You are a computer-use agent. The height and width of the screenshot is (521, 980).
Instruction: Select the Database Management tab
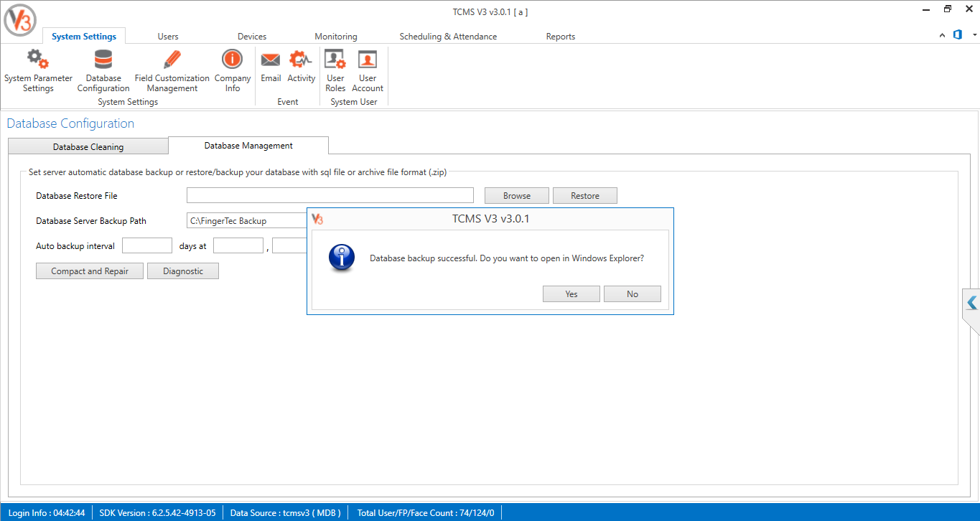(248, 146)
